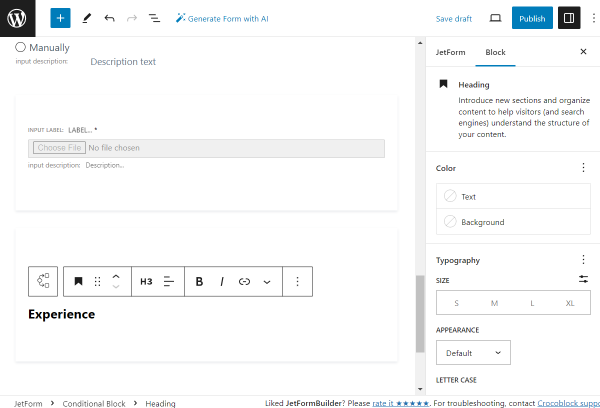Switch to the JetForm tab
This screenshot has height=408, width=600.
[x=450, y=52]
